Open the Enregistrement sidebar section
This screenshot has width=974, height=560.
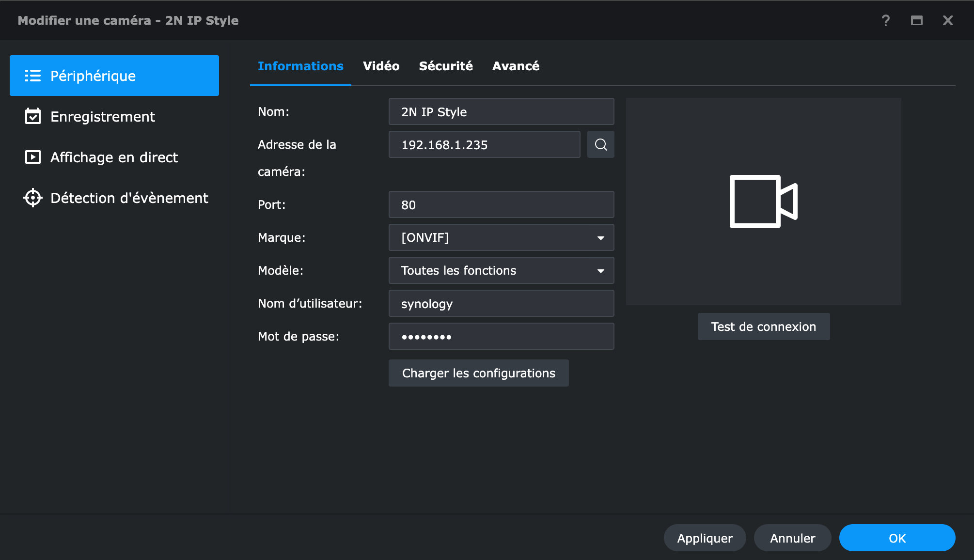tap(114, 116)
